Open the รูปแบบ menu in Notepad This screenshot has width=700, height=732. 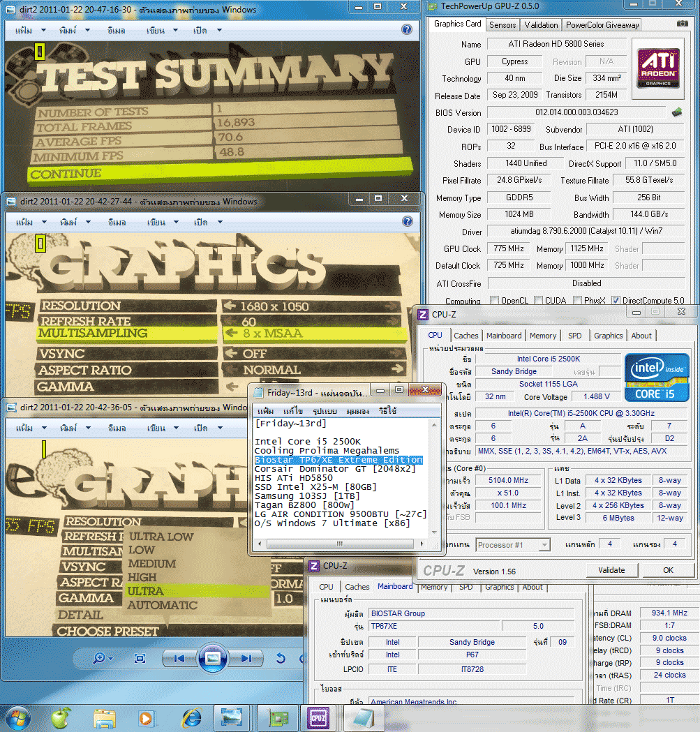point(325,411)
